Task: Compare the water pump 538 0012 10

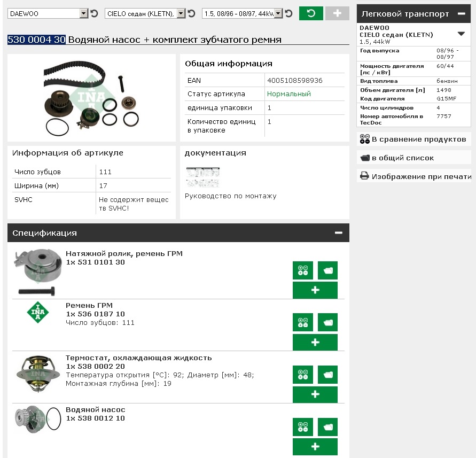Action: tap(303, 427)
